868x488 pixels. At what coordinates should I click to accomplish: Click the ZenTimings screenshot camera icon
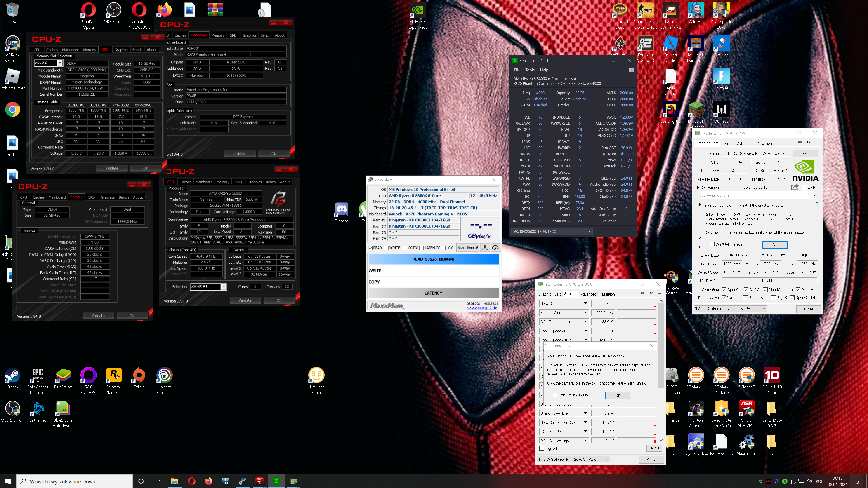coord(631,70)
